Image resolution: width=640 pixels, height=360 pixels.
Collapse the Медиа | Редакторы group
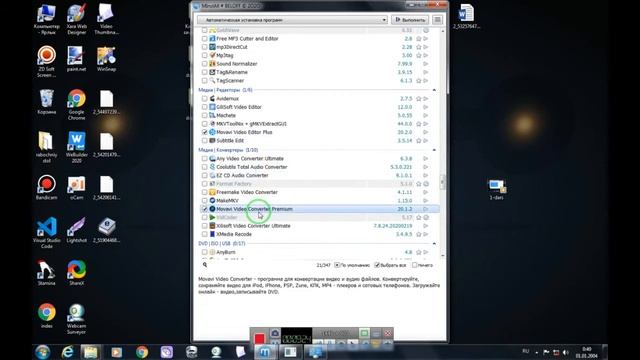[434, 90]
